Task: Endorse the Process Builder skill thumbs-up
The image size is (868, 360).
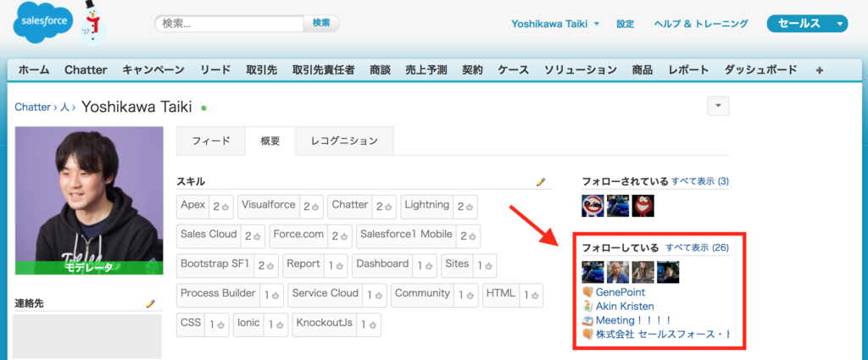Action: (275, 296)
